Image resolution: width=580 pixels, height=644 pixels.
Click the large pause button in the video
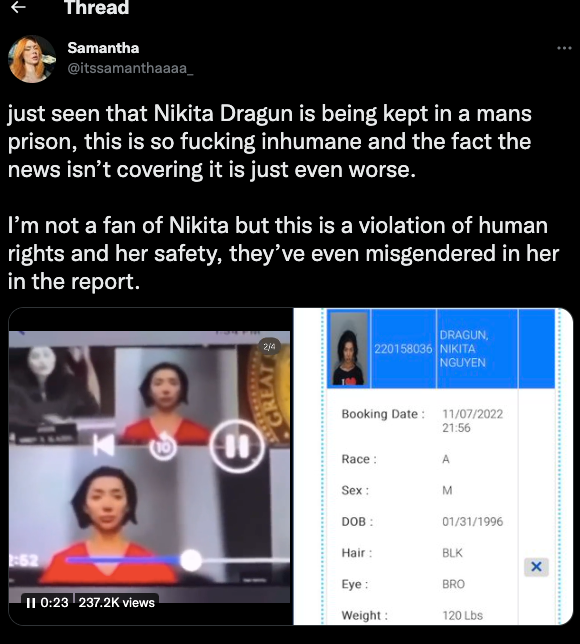[x=237, y=446]
